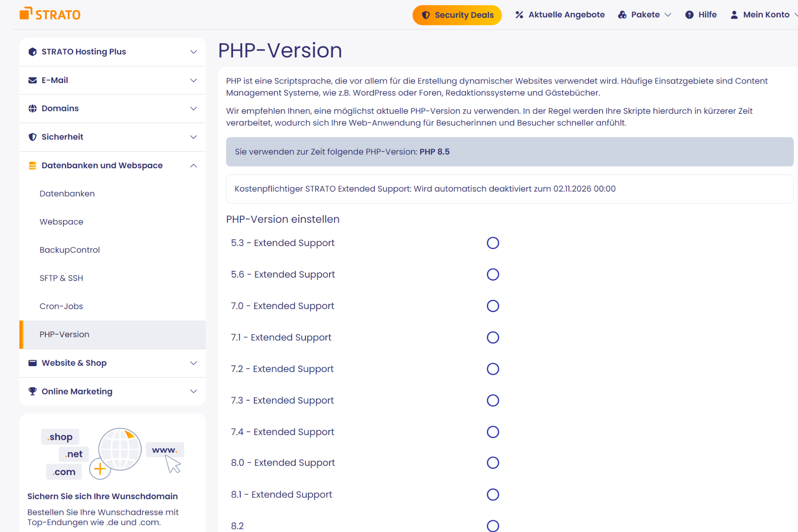Click the shield icon beside Sicherheit
Screen dimensions: 798x532
click(x=32, y=137)
